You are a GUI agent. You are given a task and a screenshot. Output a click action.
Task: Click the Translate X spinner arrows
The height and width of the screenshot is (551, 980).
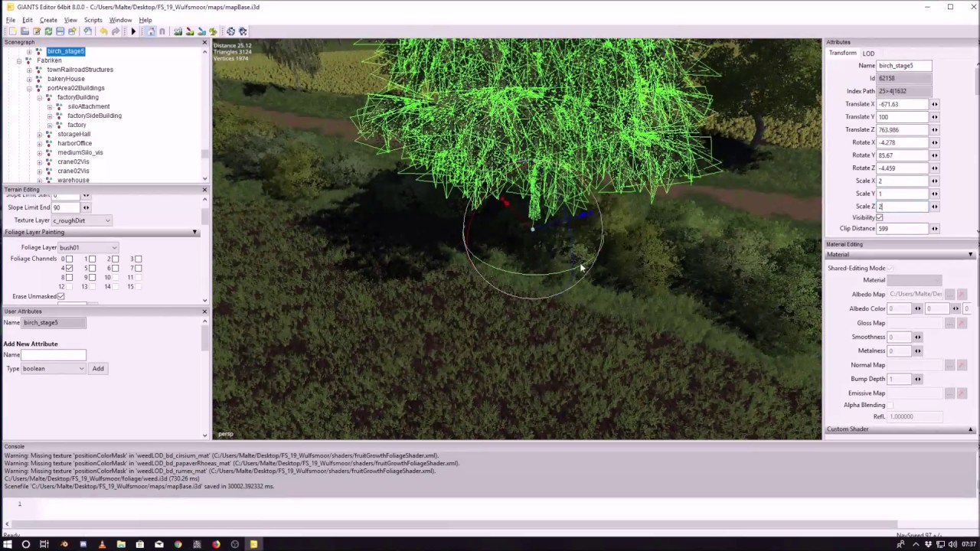pyautogui.click(x=934, y=104)
